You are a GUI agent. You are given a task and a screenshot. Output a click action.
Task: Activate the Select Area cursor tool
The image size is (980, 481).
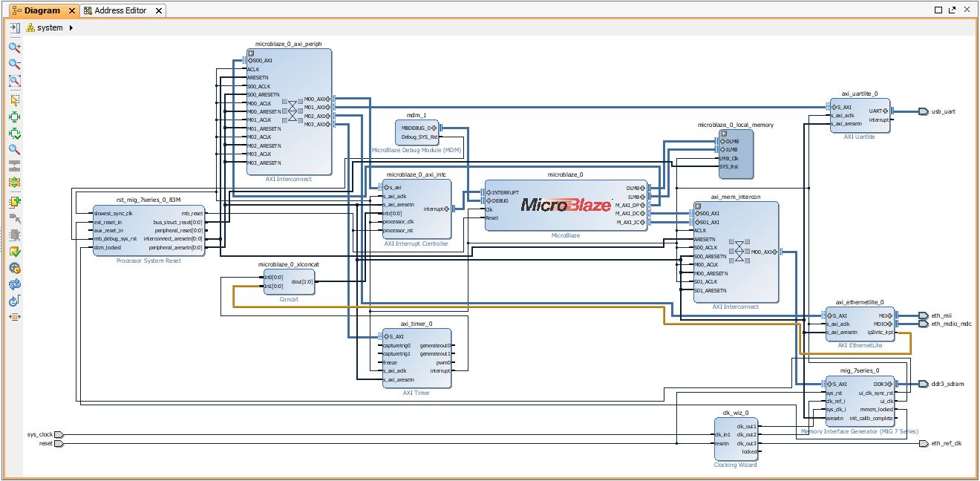point(14,100)
